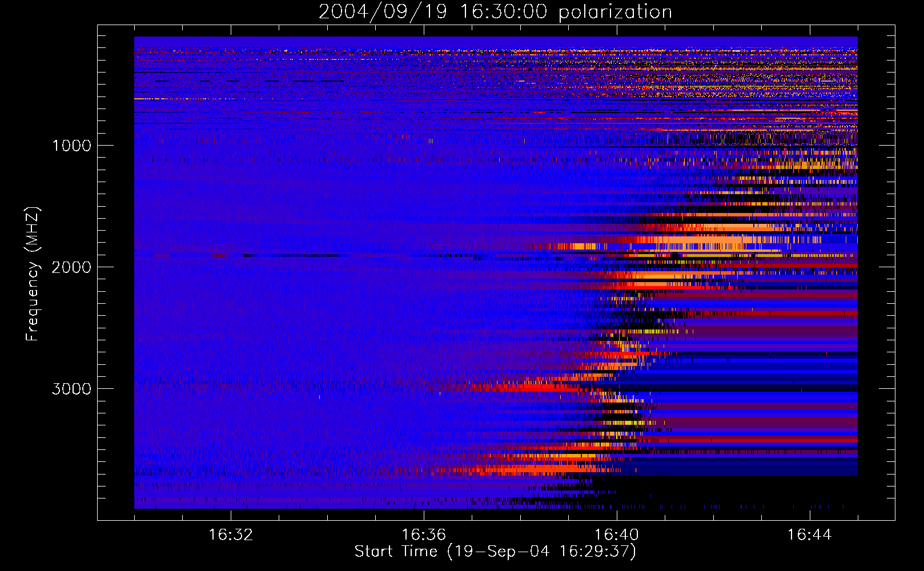Click the 16:36 time tick label
This screenshot has width=924, height=571.
[424, 535]
